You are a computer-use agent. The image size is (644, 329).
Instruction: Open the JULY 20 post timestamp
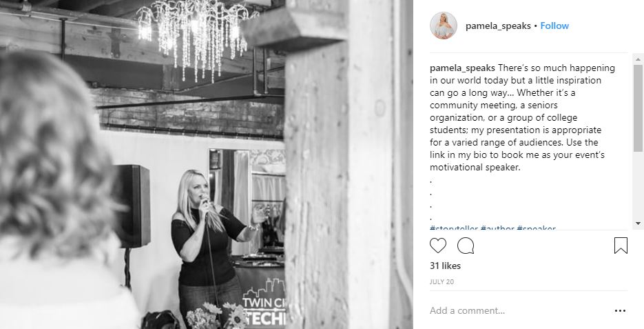(442, 282)
